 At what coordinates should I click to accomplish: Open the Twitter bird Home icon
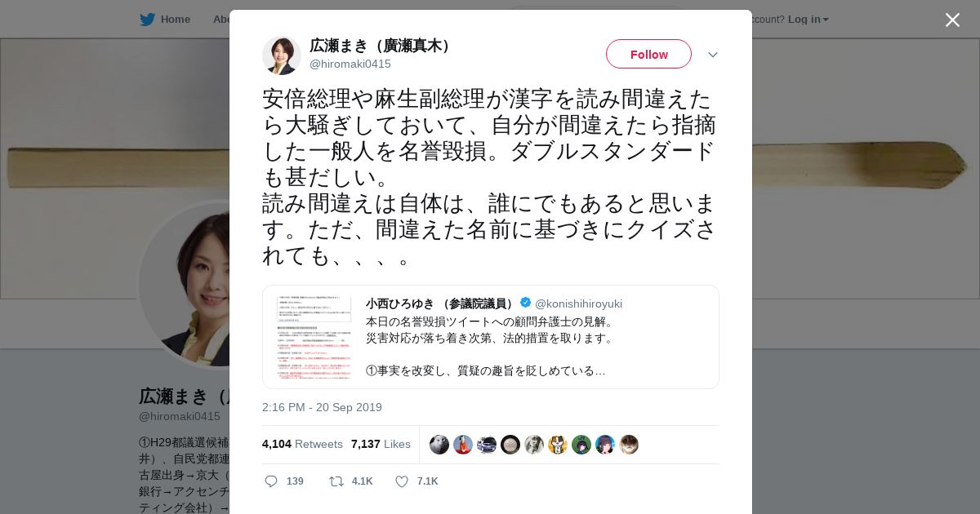point(147,19)
